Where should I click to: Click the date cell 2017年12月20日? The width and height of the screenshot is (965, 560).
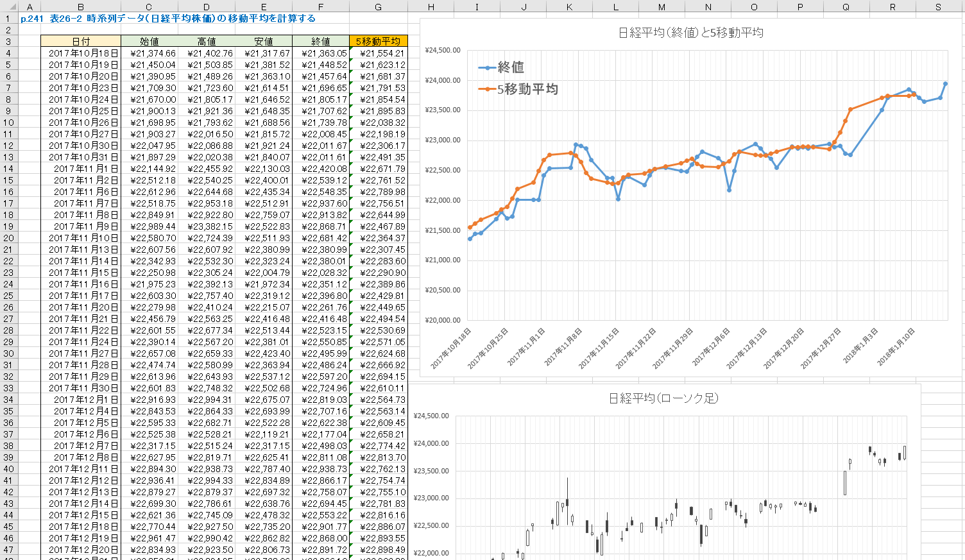81,550
